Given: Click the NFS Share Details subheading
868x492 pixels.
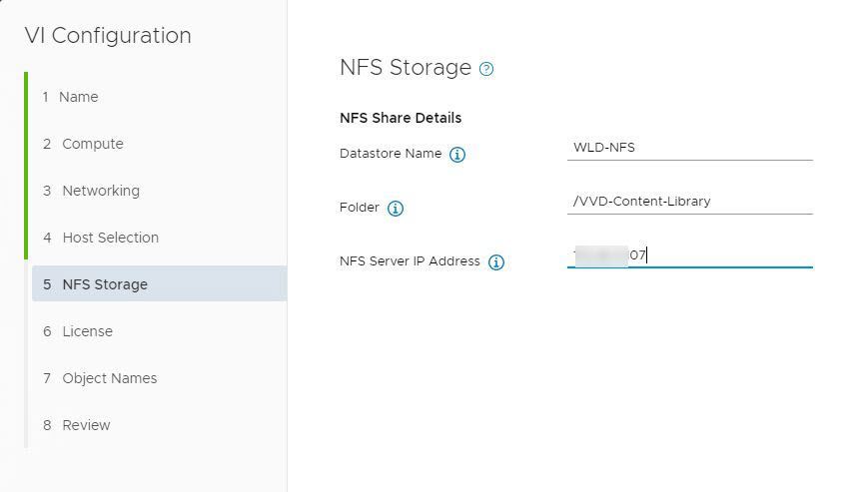Looking at the screenshot, I should click(x=401, y=118).
